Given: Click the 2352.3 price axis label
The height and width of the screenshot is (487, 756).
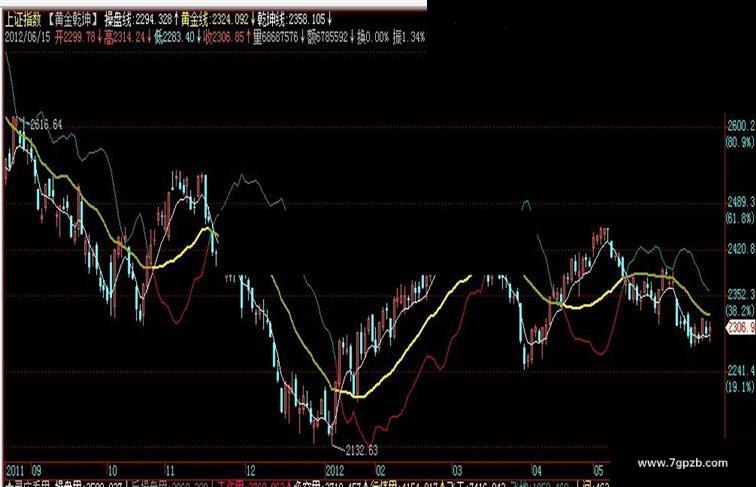Looking at the screenshot, I should point(741,294).
